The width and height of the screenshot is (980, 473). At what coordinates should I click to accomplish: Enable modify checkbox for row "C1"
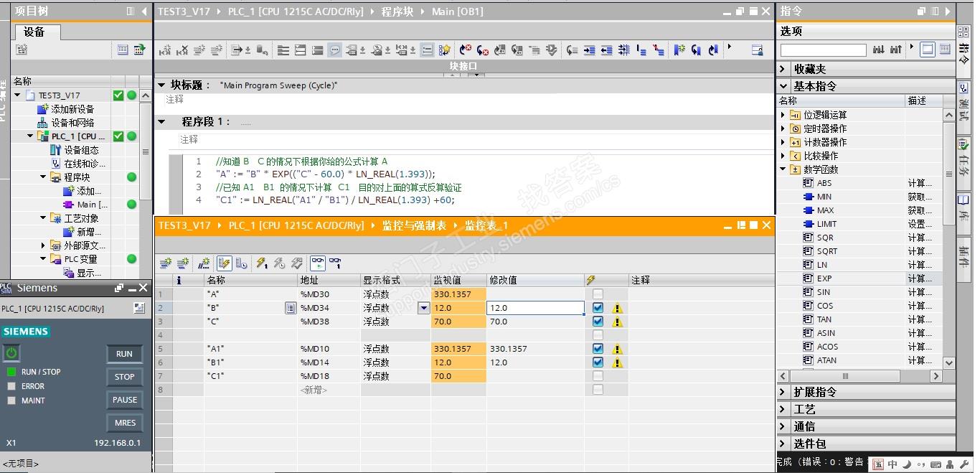[598, 376]
